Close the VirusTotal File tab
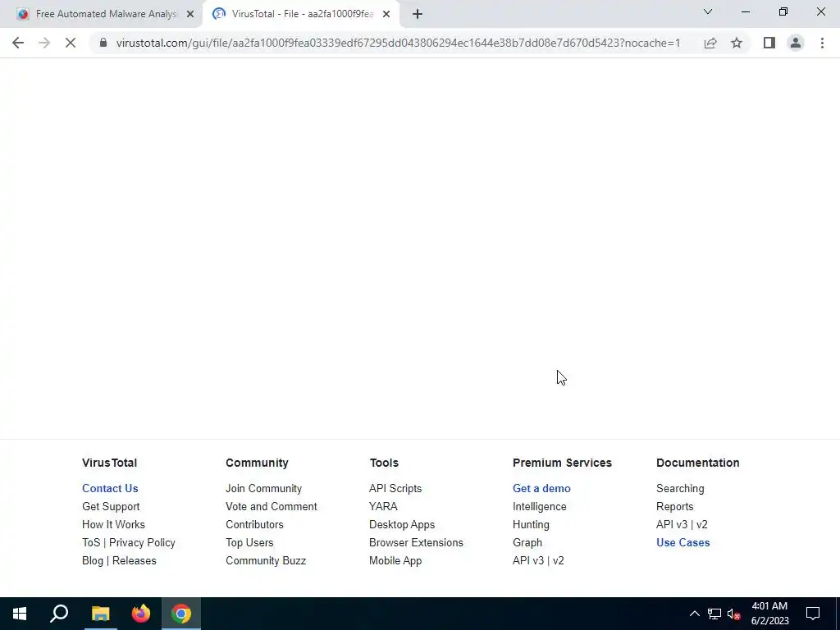The image size is (840, 630). [x=386, y=15]
